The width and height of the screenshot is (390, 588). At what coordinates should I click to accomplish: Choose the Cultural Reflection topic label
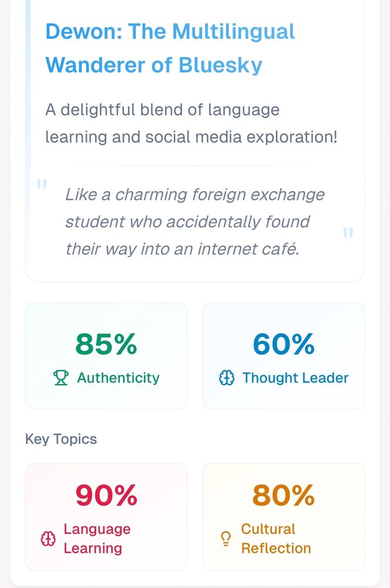tap(276, 539)
